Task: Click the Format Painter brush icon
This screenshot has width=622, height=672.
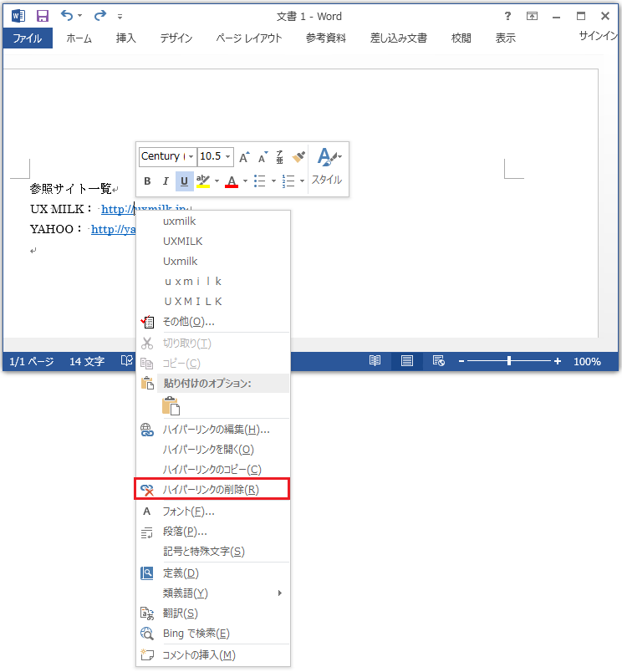Action: [x=298, y=157]
